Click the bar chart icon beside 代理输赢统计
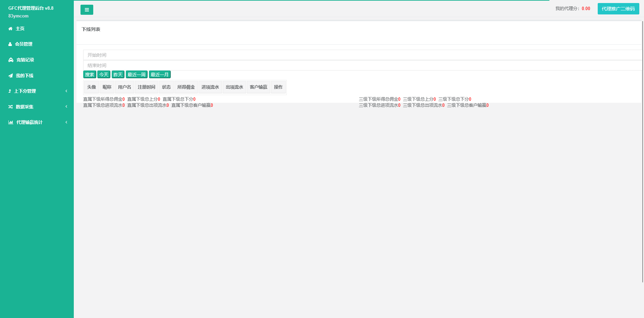Viewport: 644px width, 318px height. (x=11, y=123)
